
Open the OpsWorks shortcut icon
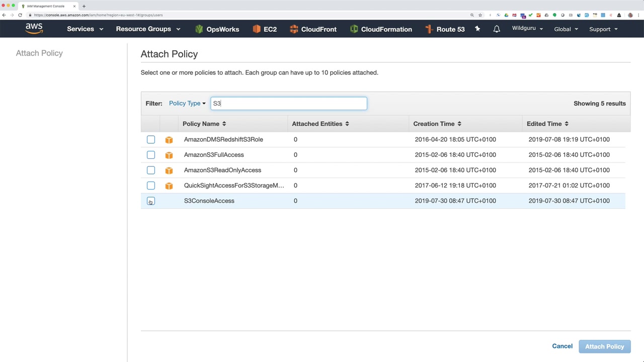(199, 29)
